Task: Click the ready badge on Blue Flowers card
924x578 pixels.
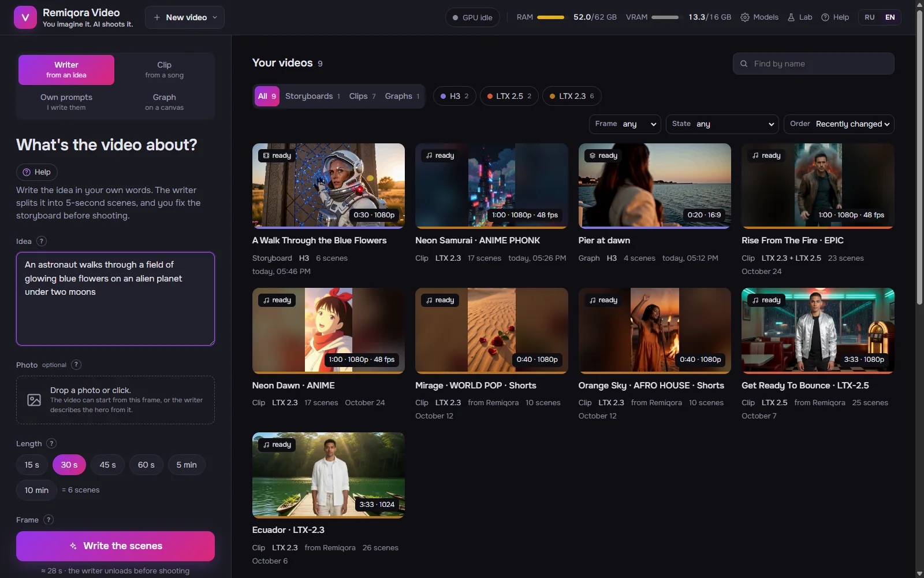Action: click(x=277, y=155)
